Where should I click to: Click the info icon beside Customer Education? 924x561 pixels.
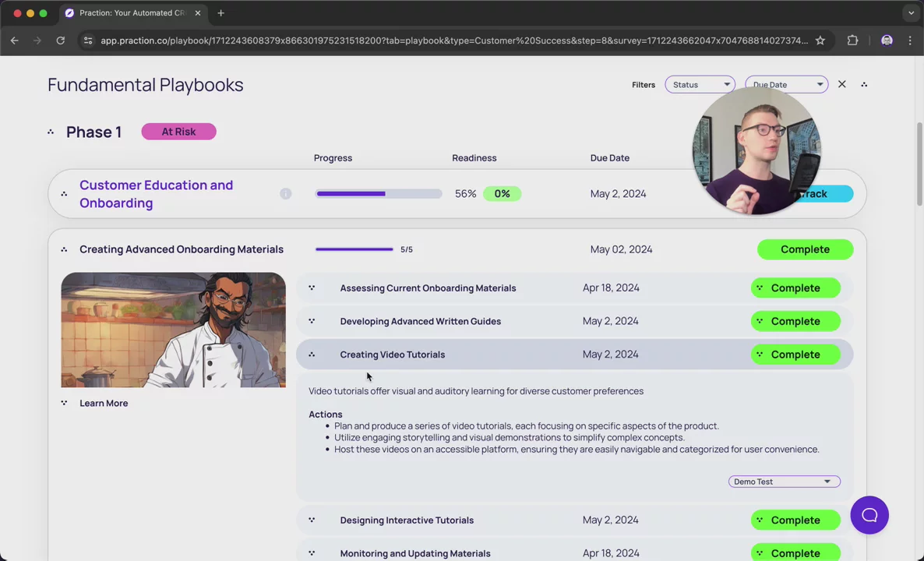[285, 194]
